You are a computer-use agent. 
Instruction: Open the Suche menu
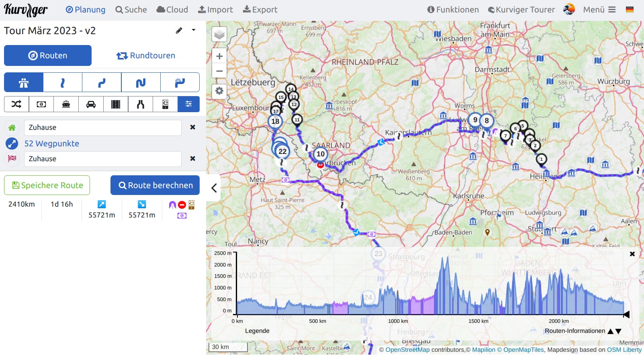pyautogui.click(x=131, y=10)
